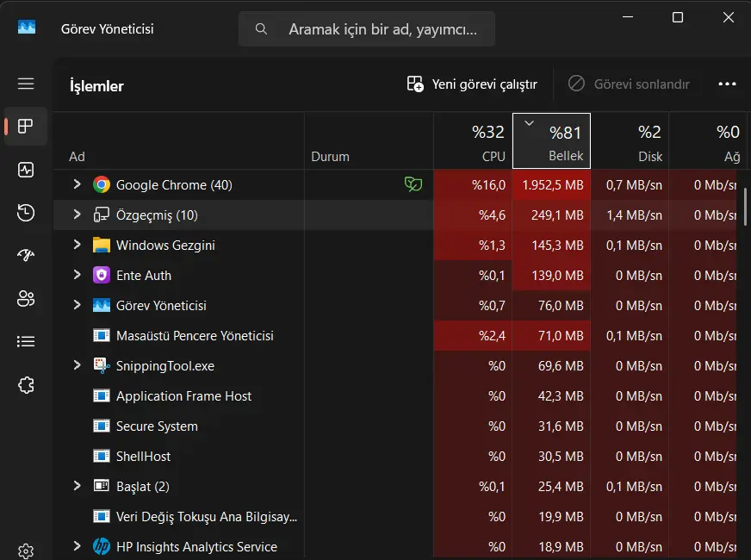Image resolution: width=751 pixels, height=560 pixels.
Task: Click the search box for processes
Action: point(367,29)
